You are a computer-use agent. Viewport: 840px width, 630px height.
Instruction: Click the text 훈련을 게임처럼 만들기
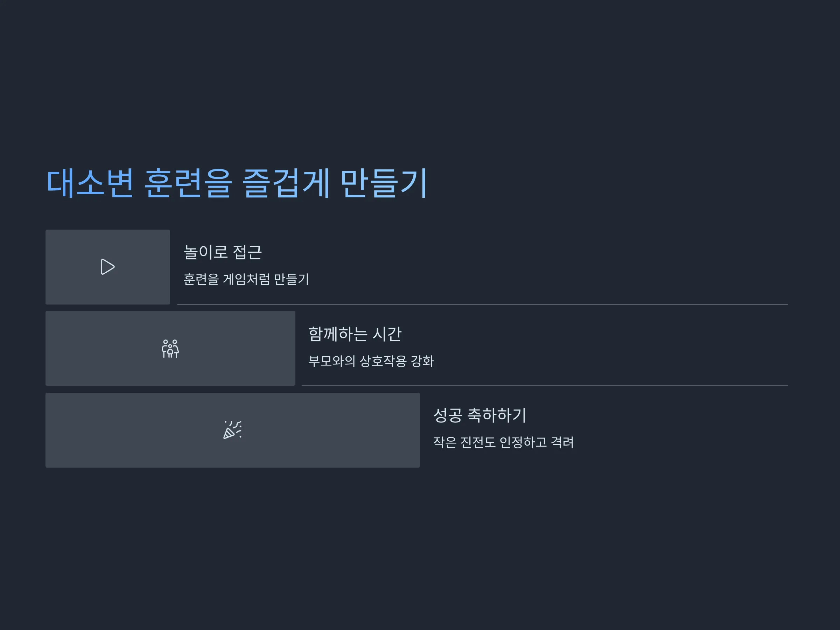pos(246,279)
